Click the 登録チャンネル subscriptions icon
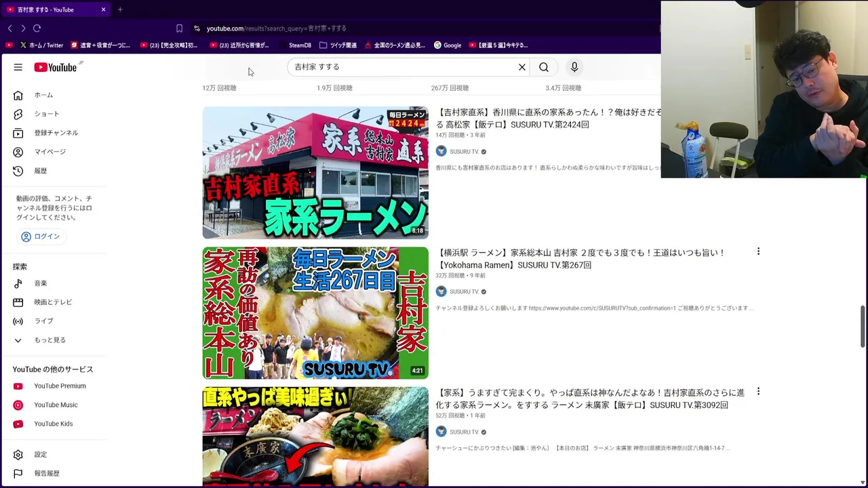This screenshot has width=868, height=488. (18, 133)
